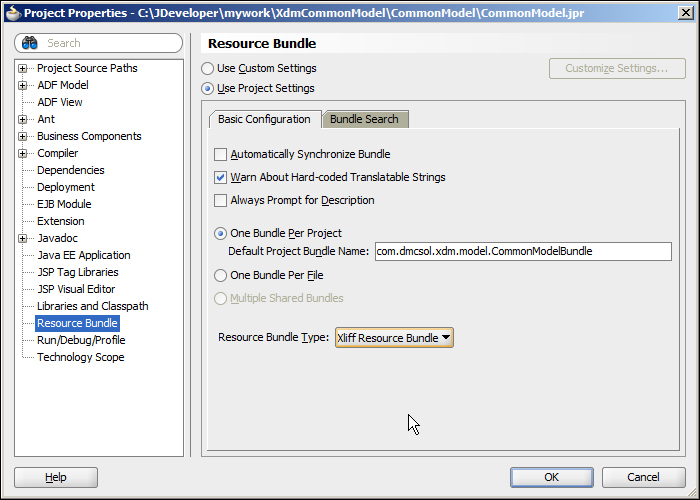Select One Bundle Per File option
The width and height of the screenshot is (700, 500).
[x=221, y=275]
